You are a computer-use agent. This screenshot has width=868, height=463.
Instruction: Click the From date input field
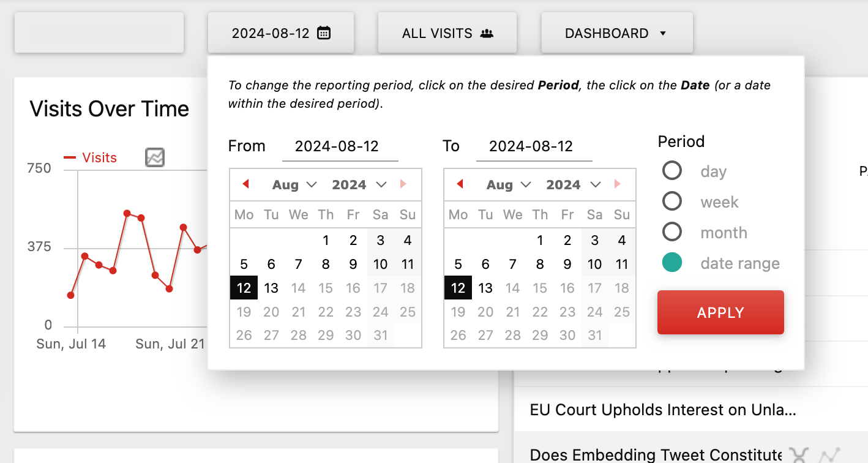click(340, 146)
